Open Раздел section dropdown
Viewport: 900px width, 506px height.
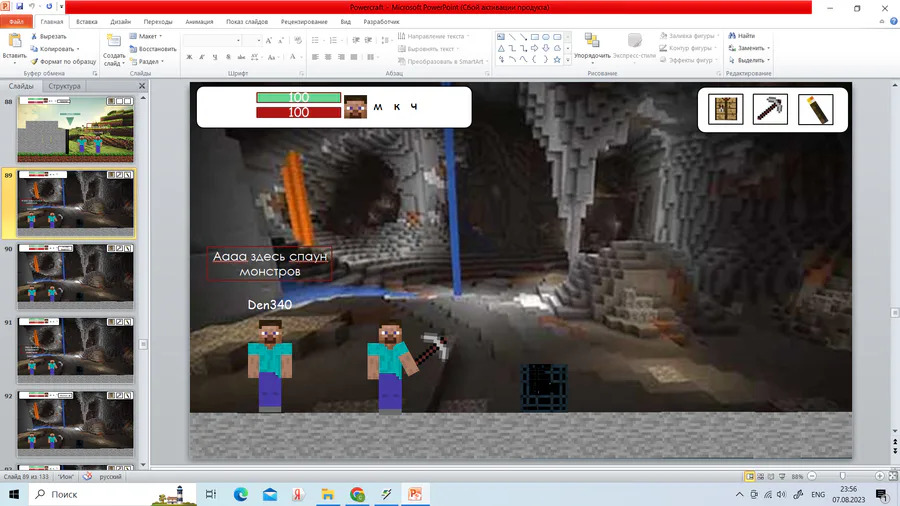point(147,61)
